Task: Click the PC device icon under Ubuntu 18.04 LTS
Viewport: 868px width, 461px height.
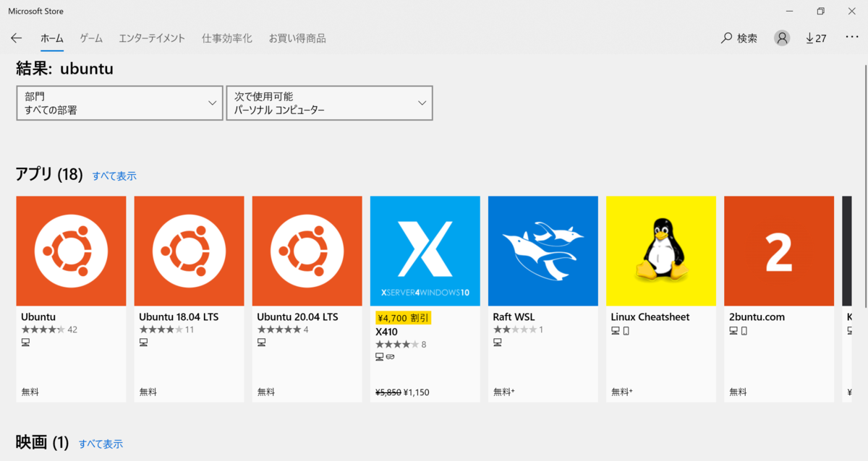Action: point(143,342)
